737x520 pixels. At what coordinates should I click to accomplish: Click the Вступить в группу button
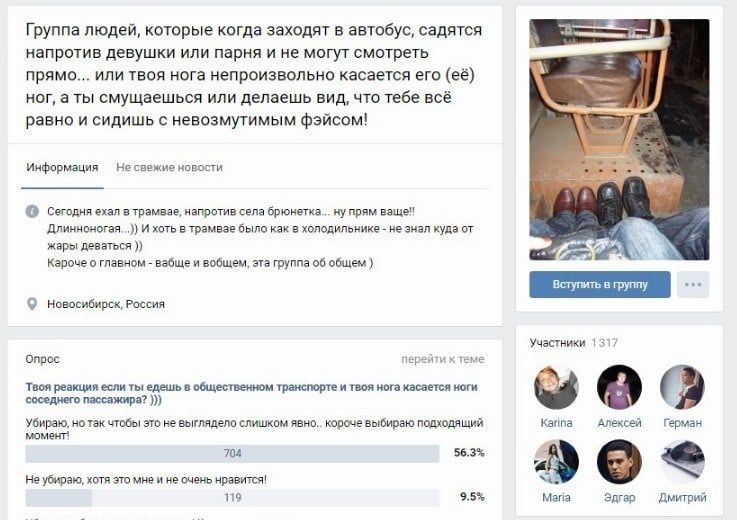click(x=600, y=284)
